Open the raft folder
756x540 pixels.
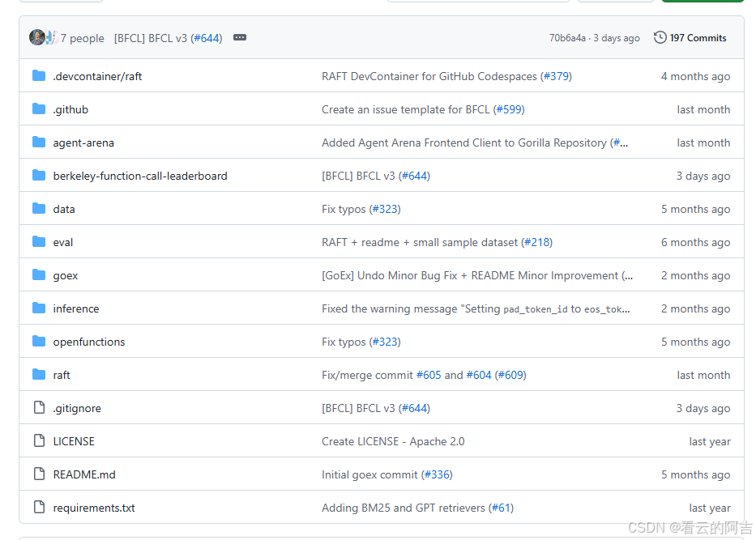tap(62, 375)
